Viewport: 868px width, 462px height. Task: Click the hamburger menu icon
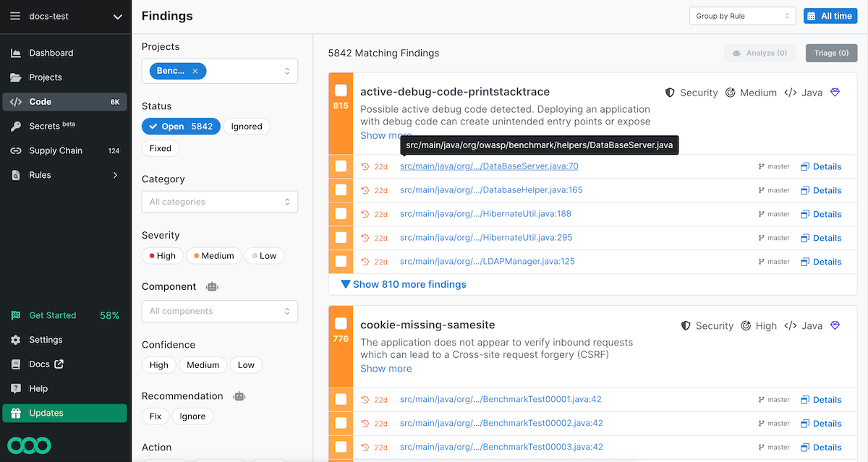click(15, 16)
